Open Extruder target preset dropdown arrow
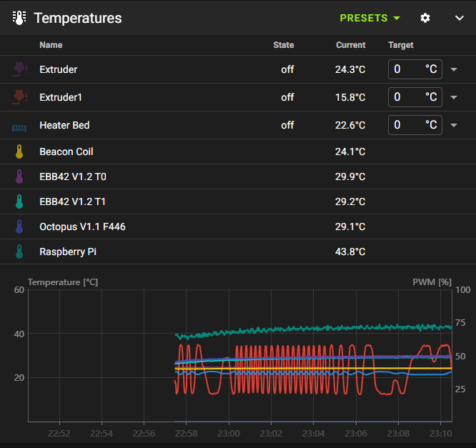This screenshot has width=476, height=448. tap(454, 69)
